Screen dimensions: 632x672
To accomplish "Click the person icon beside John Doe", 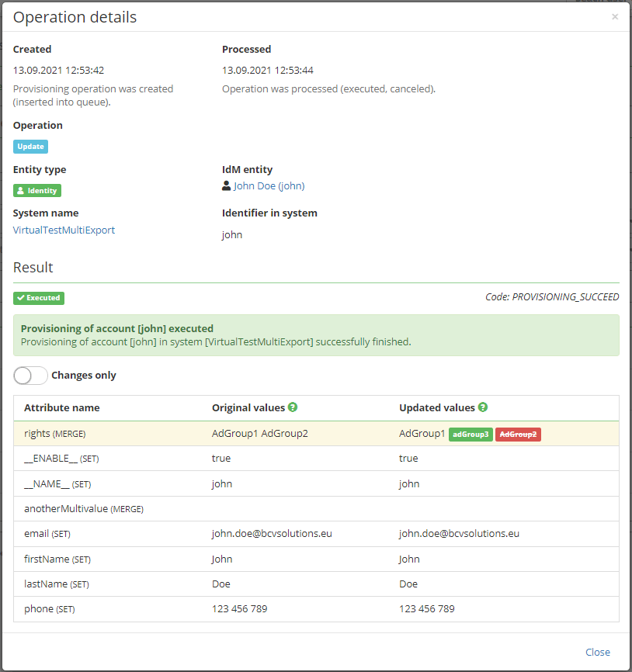I will point(227,186).
